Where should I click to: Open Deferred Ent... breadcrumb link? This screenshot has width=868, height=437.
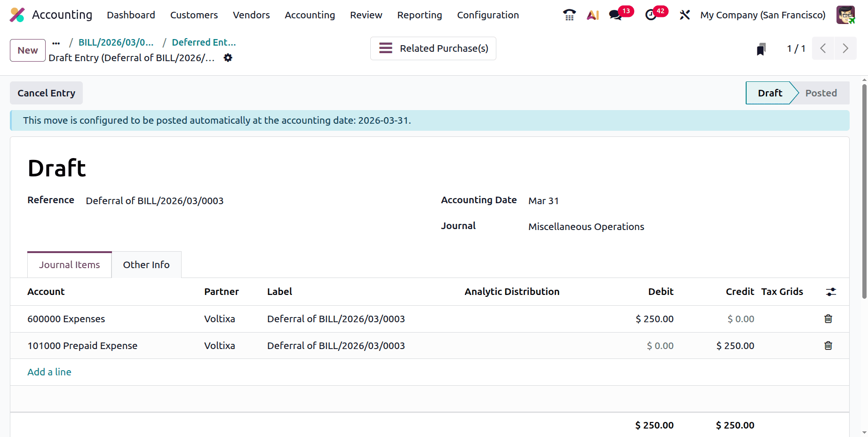204,42
